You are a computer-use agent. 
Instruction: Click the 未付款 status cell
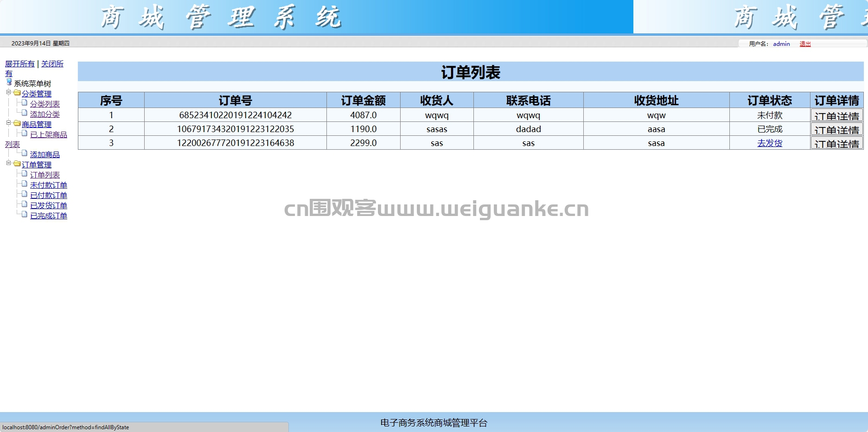click(x=770, y=115)
